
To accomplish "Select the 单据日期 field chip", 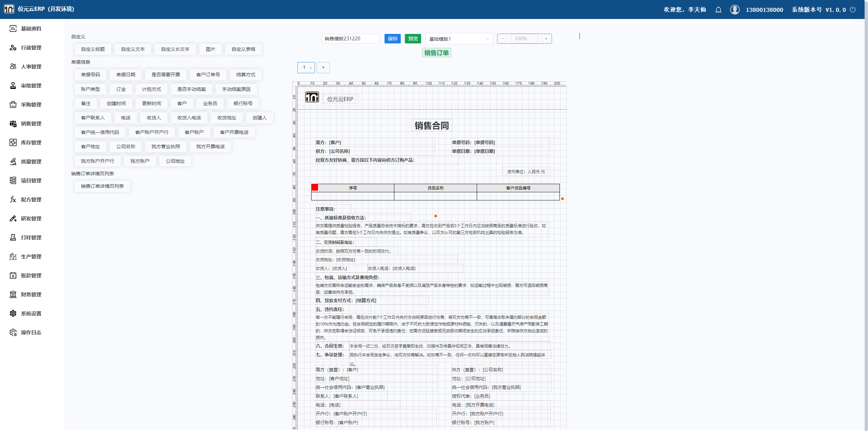I will point(126,75).
